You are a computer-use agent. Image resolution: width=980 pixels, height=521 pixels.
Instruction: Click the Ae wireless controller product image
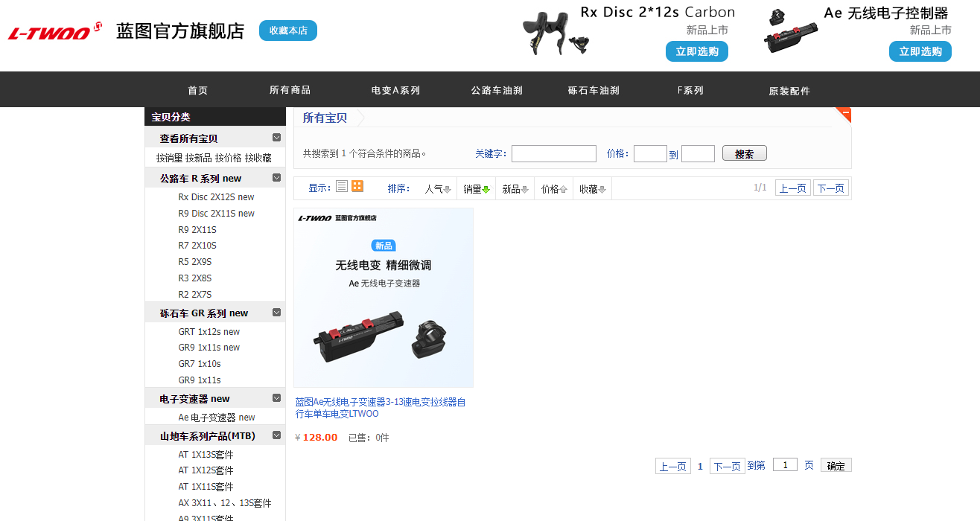click(x=790, y=33)
